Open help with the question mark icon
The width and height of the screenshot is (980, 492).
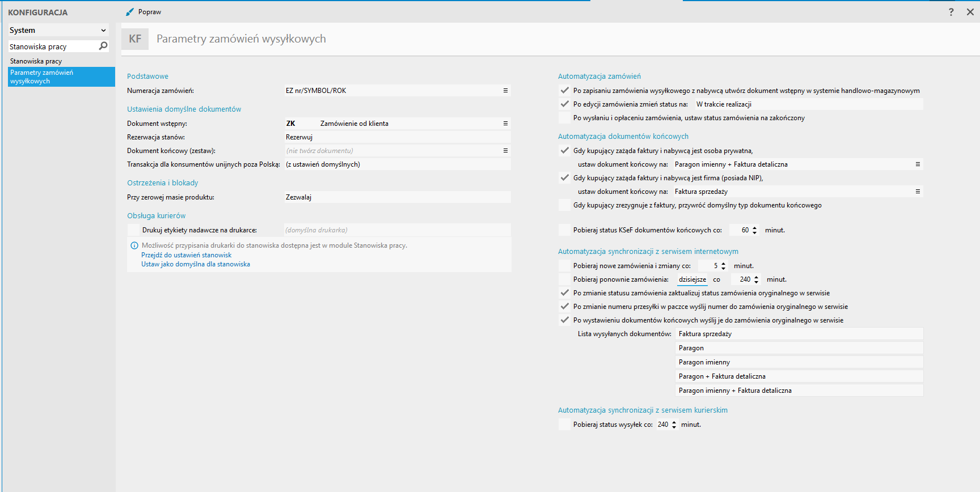click(x=951, y=12)
